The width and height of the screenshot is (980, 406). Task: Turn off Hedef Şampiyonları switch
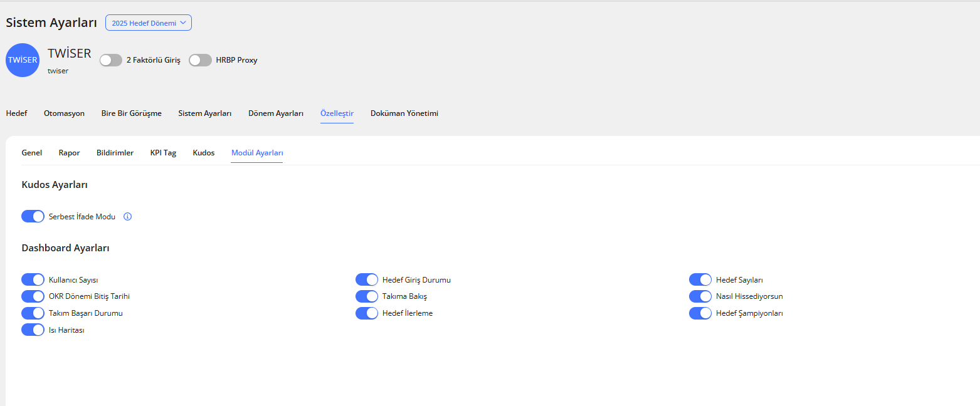pyautogui.click(x=700, y=313)
